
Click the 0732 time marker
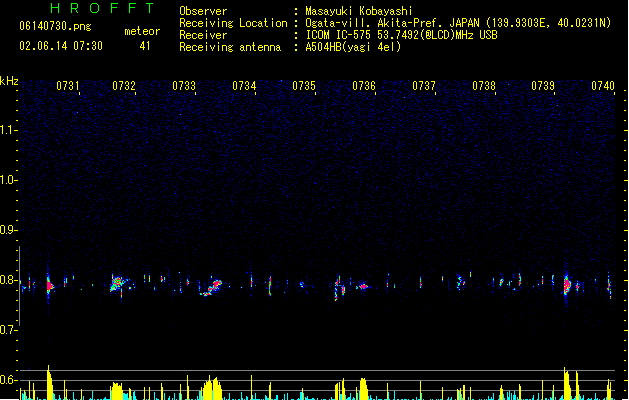[124, 86]
